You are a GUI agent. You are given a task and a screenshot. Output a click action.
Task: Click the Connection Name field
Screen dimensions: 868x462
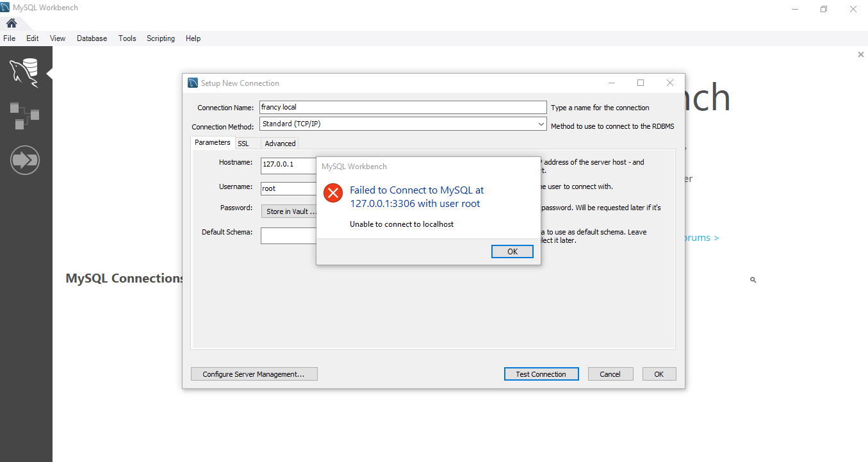point(404,108)
